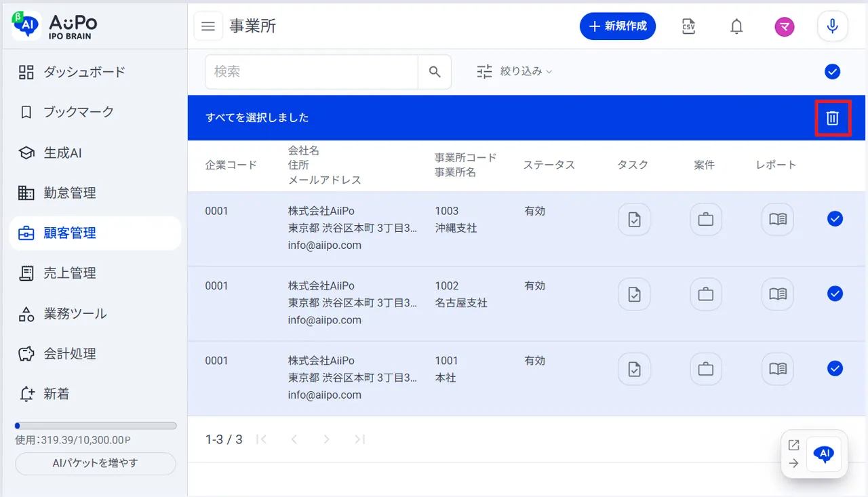Image resolution: width=868 pixels, height=497 pixels.
Task: Open the user avatar menu
Action: click(785, 26)
